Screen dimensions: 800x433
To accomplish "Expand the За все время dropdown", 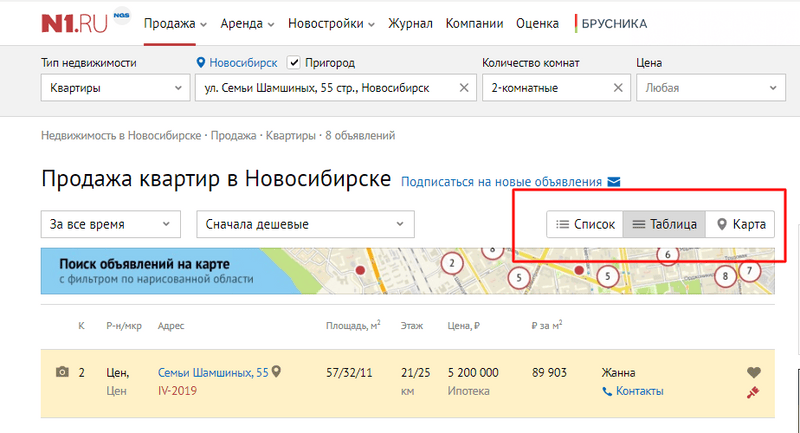I will (110, 224).
